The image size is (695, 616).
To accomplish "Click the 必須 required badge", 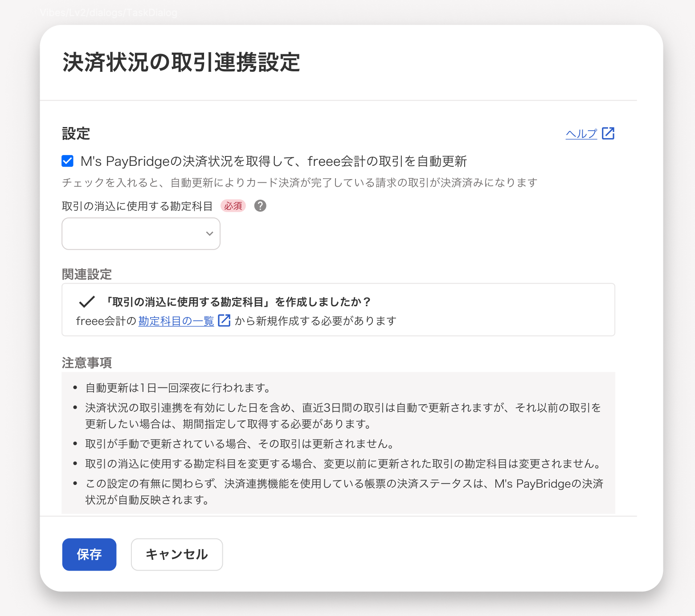I will click(233, 206).
